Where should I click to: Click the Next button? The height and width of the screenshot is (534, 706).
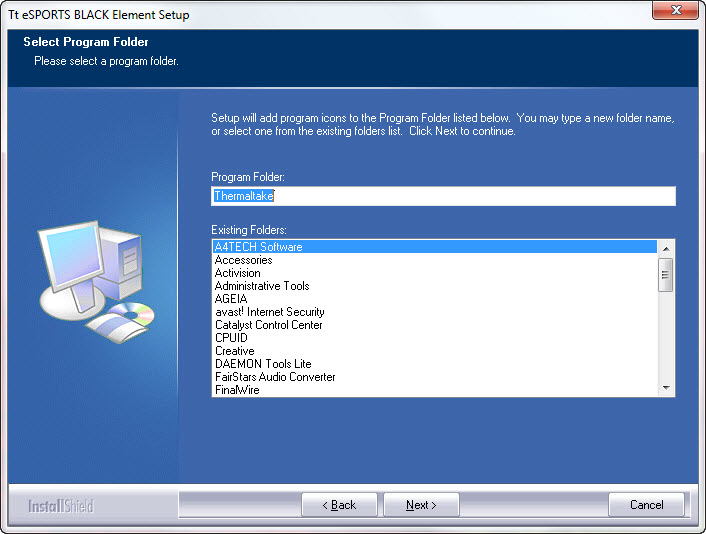click(x=421, y=505)
